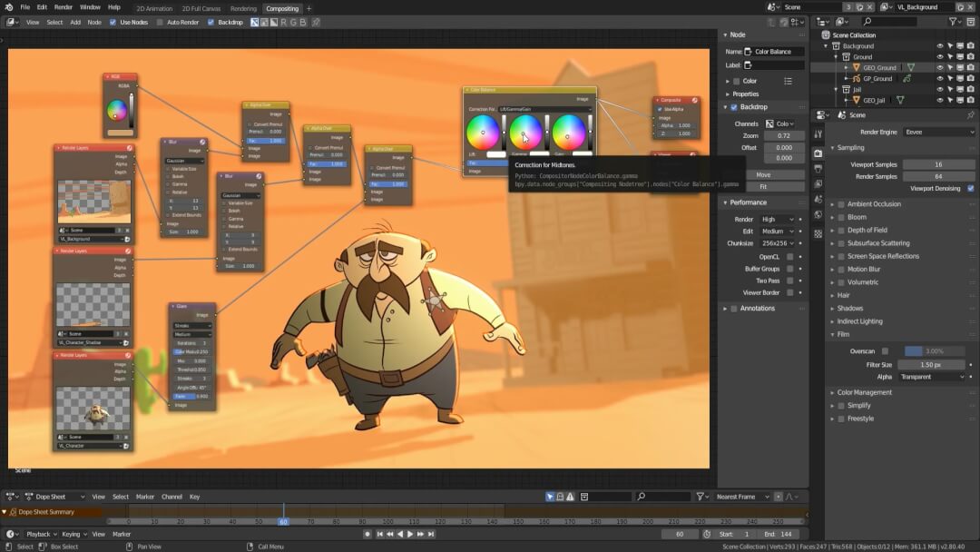Image resolution: width=980 pixels, height=552 pixels.
Task: Edit the node Name field Color Balance
Action: coord(774,52)
